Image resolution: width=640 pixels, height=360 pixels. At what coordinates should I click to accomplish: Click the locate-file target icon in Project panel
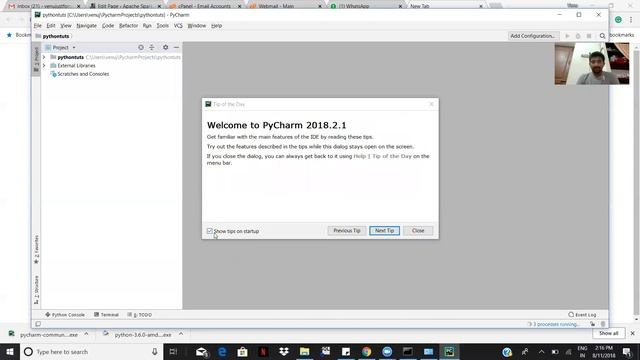pos(141,47)
